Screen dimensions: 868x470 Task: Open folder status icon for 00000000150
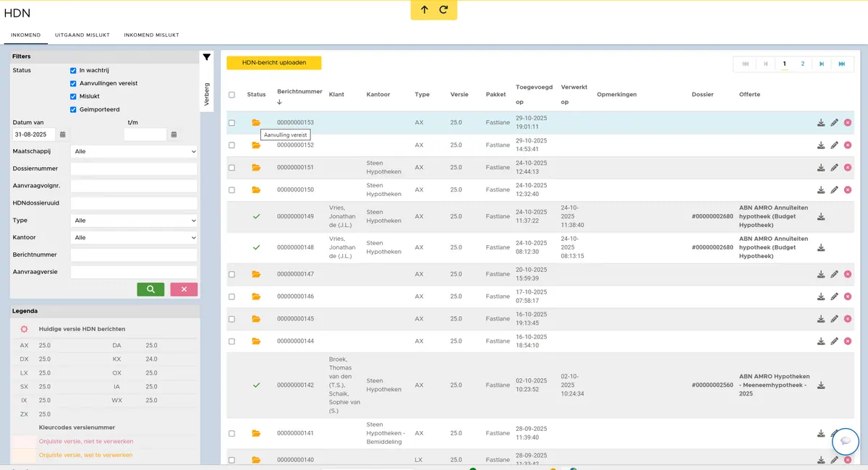click(x=256, y=190)
